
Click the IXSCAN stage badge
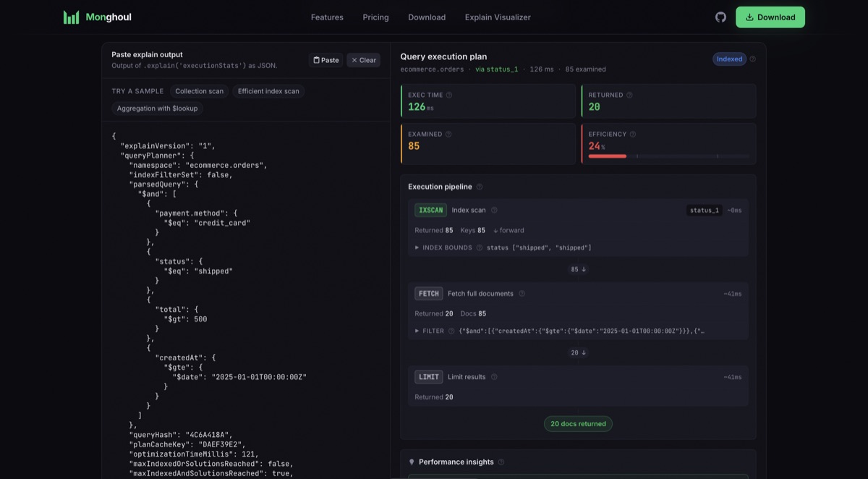[430, 210]
